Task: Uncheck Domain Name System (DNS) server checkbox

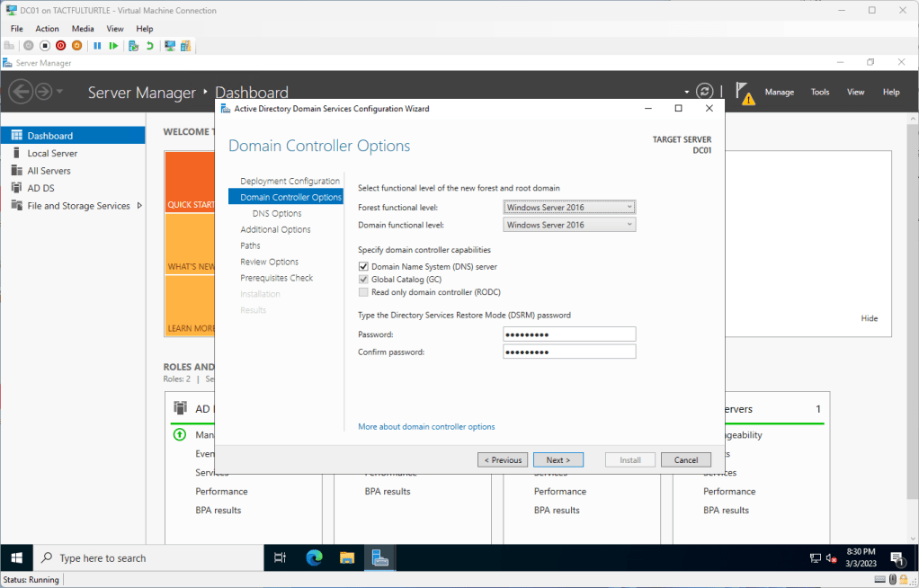Action: pos(363,267)
